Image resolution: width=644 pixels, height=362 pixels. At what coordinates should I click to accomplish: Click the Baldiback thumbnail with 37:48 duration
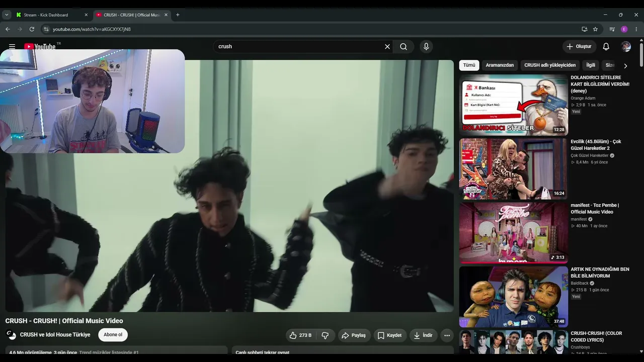point(513,297)
